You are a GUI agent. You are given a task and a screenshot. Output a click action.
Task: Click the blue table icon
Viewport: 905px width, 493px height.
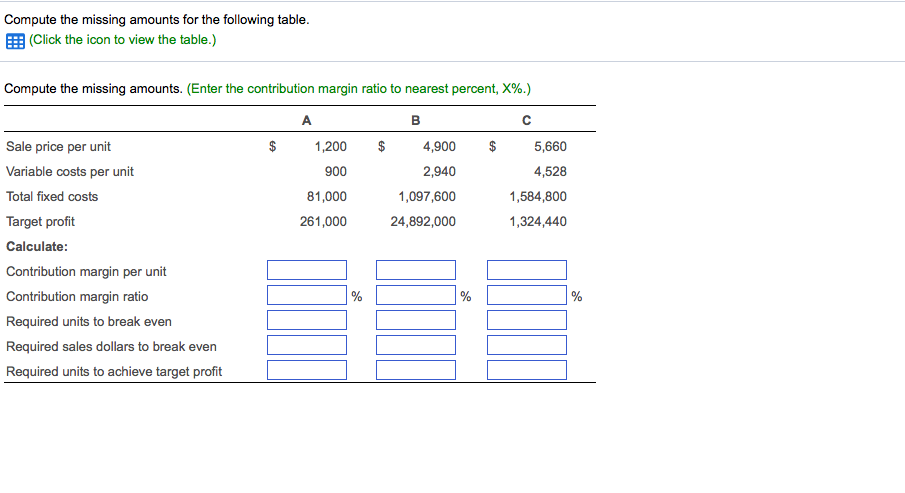click(15, 41)
